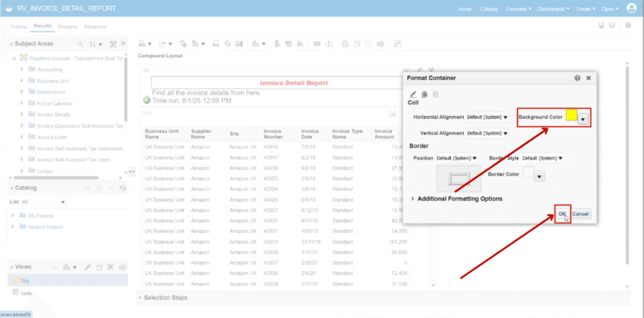Click the OK button
Viewport: 644px width, 318px height.
(x=562, y=214)
